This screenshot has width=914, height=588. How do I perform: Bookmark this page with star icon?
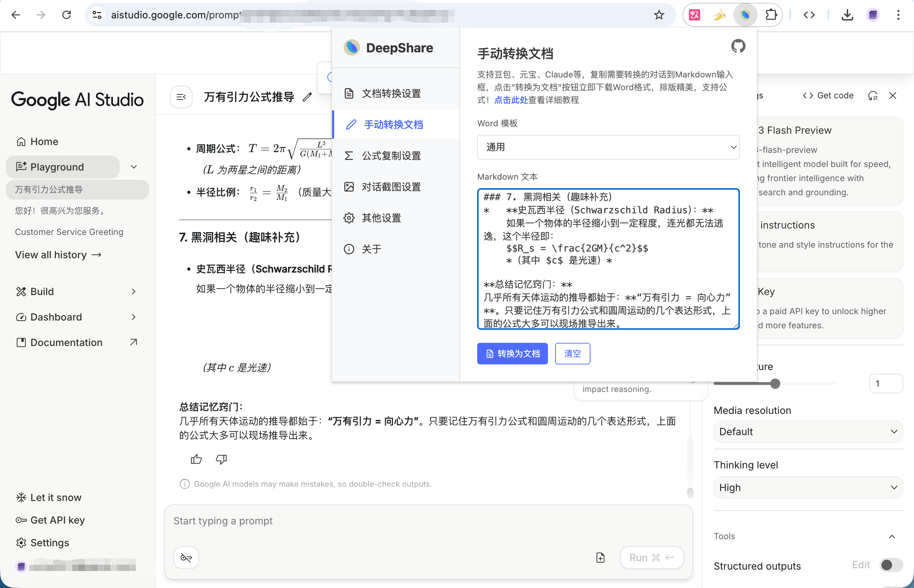(x=659, y=15)
